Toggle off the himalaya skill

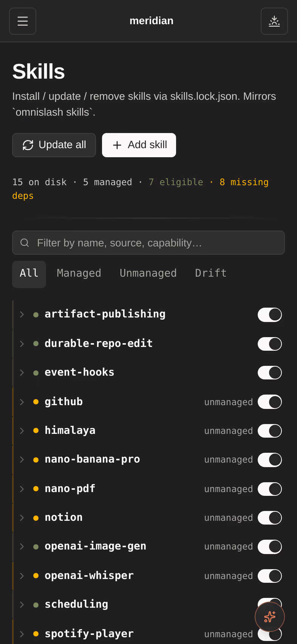(270, 431)
